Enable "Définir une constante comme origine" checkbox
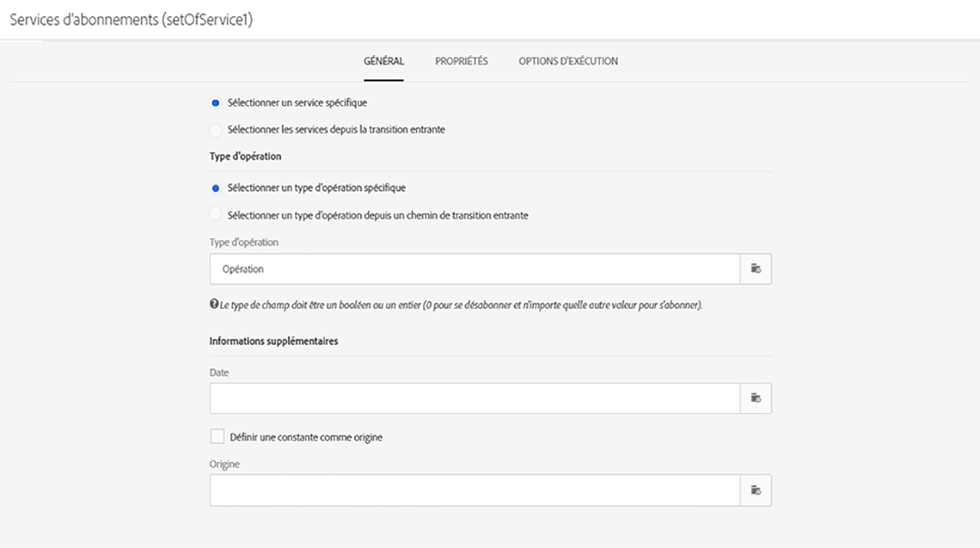 click(x=217, y=437)
